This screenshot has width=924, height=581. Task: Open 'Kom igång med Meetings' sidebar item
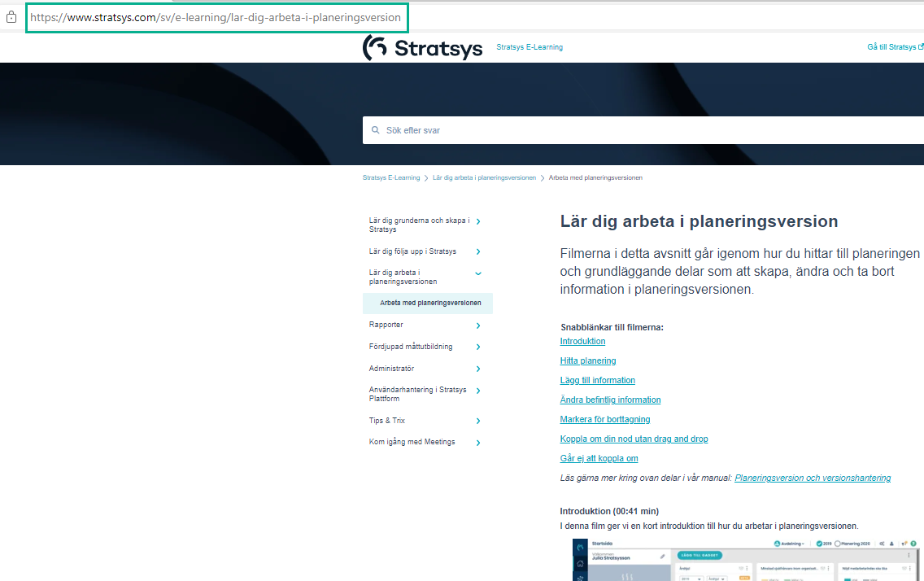pos(412,442)
